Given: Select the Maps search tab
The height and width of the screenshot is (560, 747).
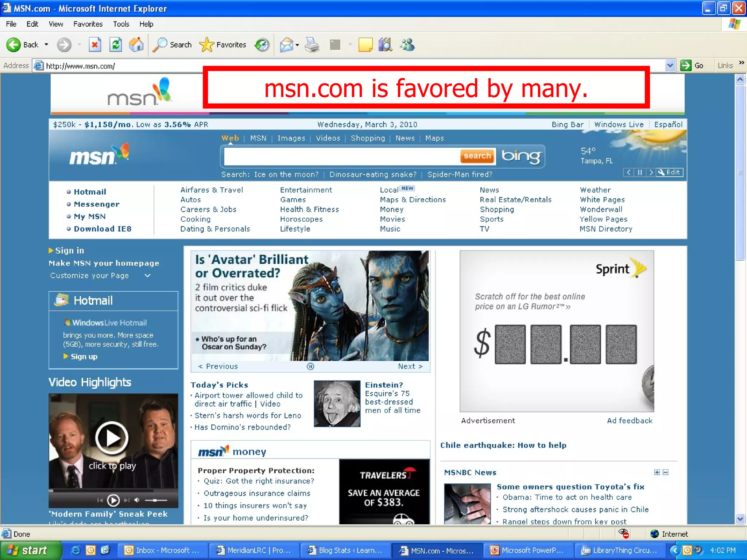Looking at the screenshot, I should pos(434,138).
